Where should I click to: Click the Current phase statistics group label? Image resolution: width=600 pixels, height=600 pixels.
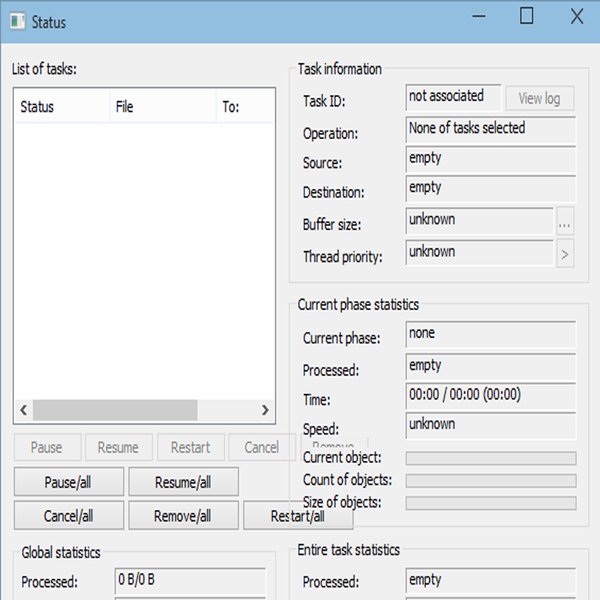(358, 305)
